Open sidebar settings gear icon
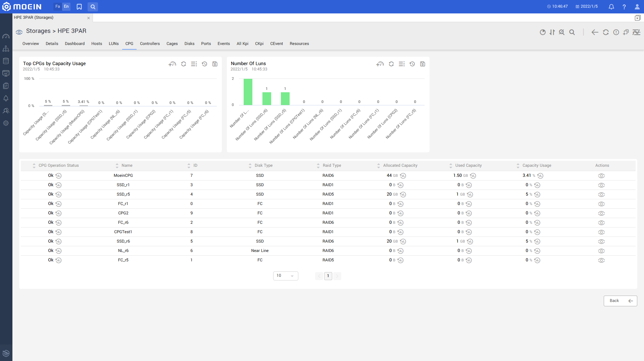 point(6,123)
